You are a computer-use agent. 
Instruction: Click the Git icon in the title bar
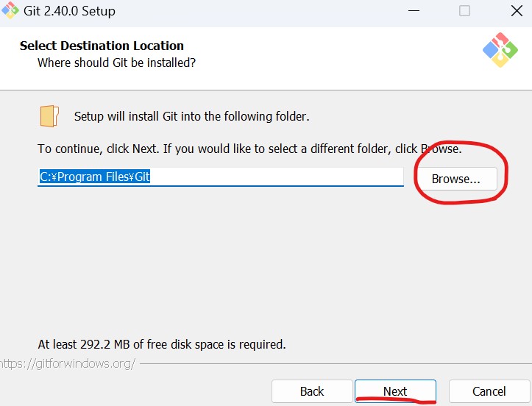(10, 11)
